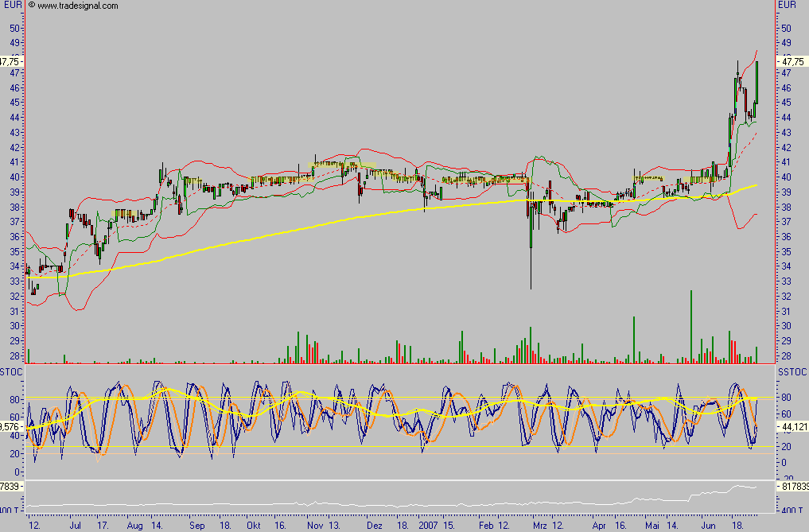Click the EUR label at top left
Image resolution: width=809 pixels, height=532 pixels.
click(10, 6)
